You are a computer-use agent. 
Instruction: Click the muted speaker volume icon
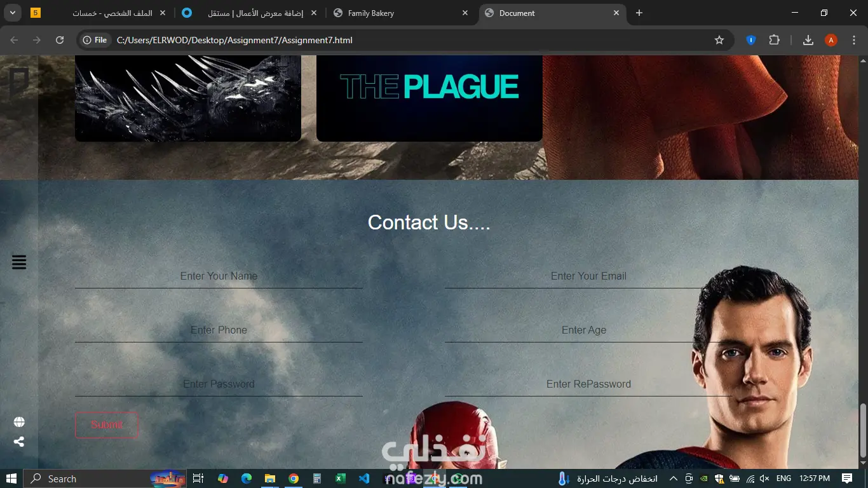[764, 478]
